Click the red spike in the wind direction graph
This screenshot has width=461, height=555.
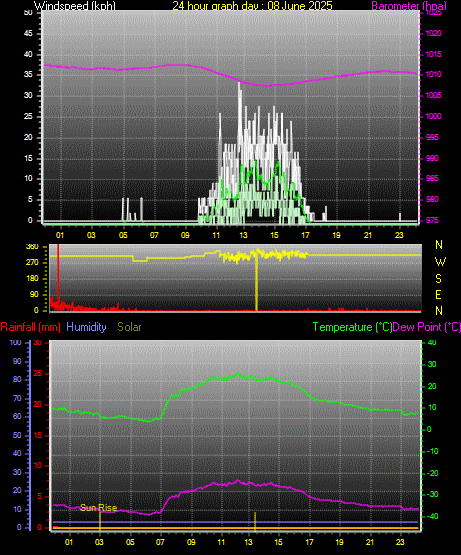[x=58, y=273]
